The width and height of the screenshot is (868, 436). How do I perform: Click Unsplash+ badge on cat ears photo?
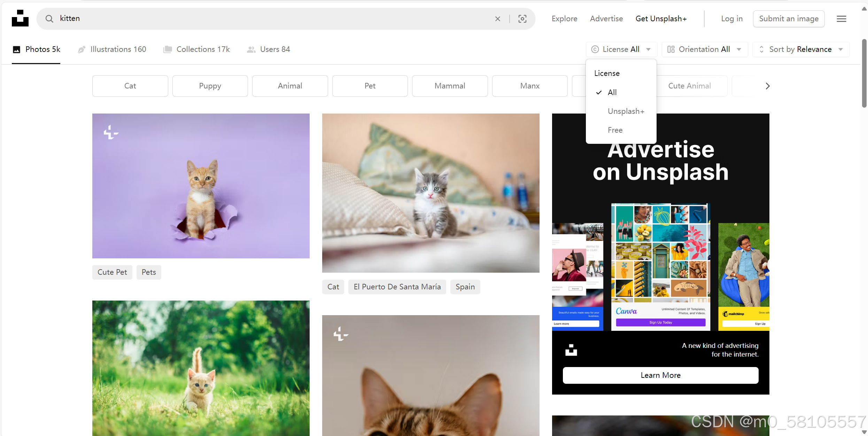pyautogui.click(x=341, y=334)
